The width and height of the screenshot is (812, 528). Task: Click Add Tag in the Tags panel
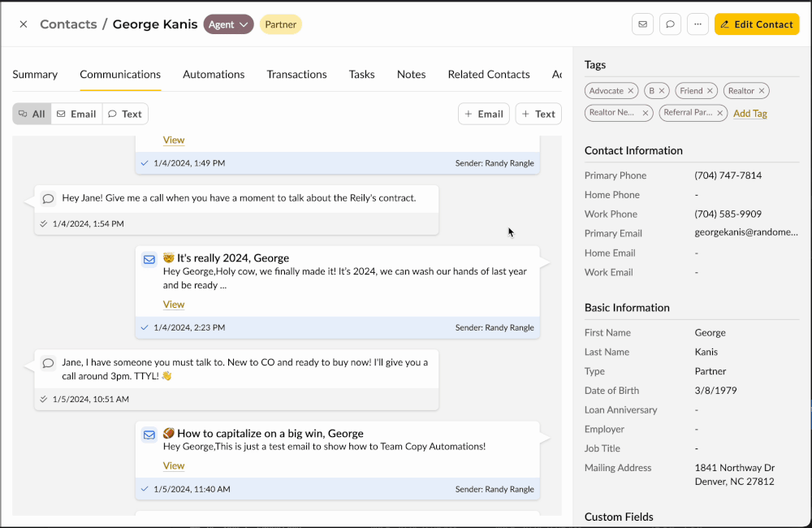[x=749, y=113]
